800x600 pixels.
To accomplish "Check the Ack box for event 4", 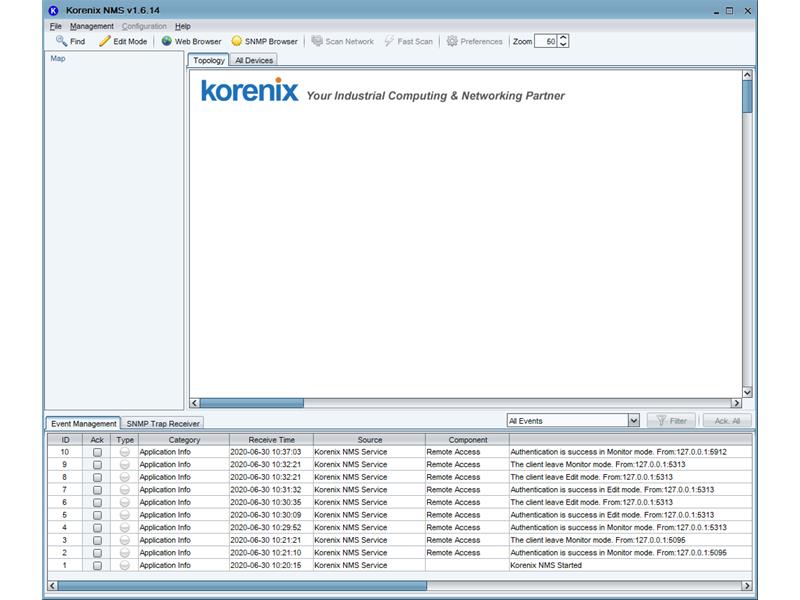I will 97,528.
